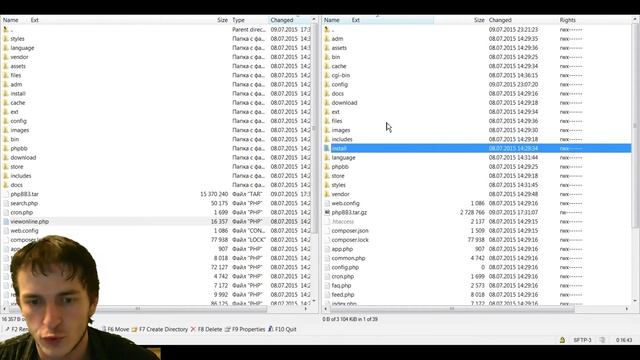This screenshot has width=640, height=360.
Task: Click the folder icon of 'includes' in left panel
Action: [x=6, y=176]
